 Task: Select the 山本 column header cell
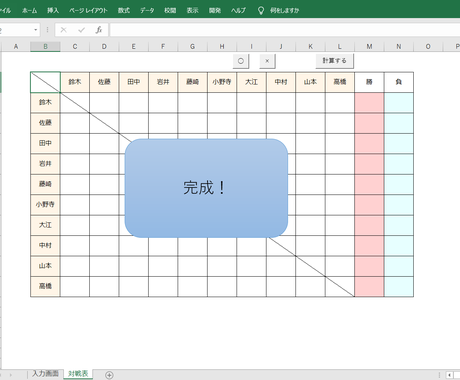pyautogui.click(x=310, y=82)
